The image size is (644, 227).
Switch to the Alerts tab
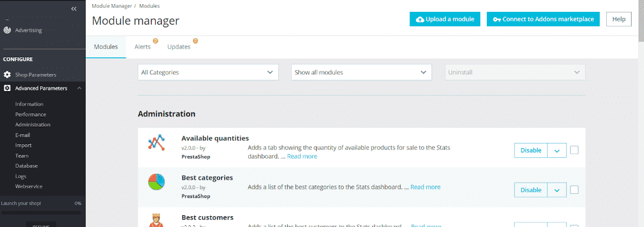click(142, 47)
